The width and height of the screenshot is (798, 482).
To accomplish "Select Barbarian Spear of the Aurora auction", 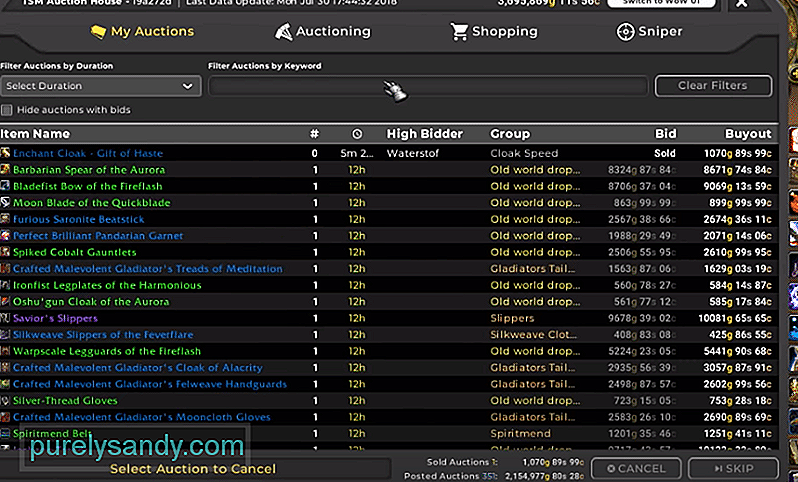I will tap(389, 169).
